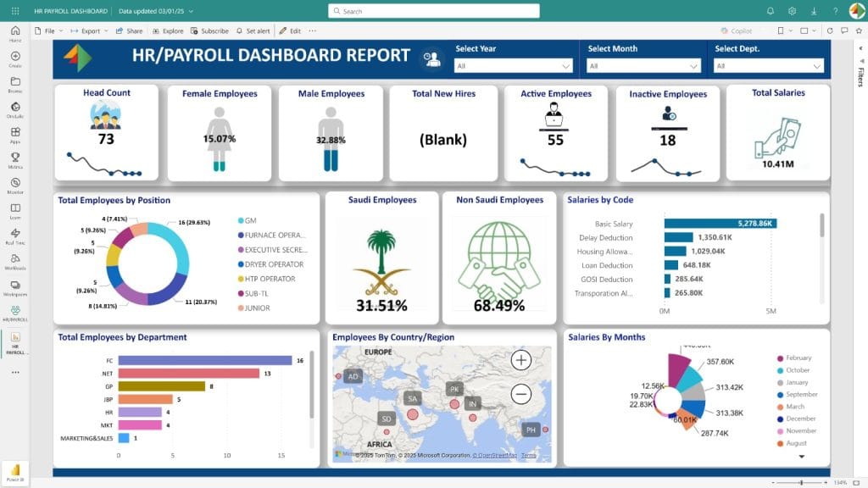Click the report zoom slider
Screen dimensions: 868x488
click(x=801, y=482)
